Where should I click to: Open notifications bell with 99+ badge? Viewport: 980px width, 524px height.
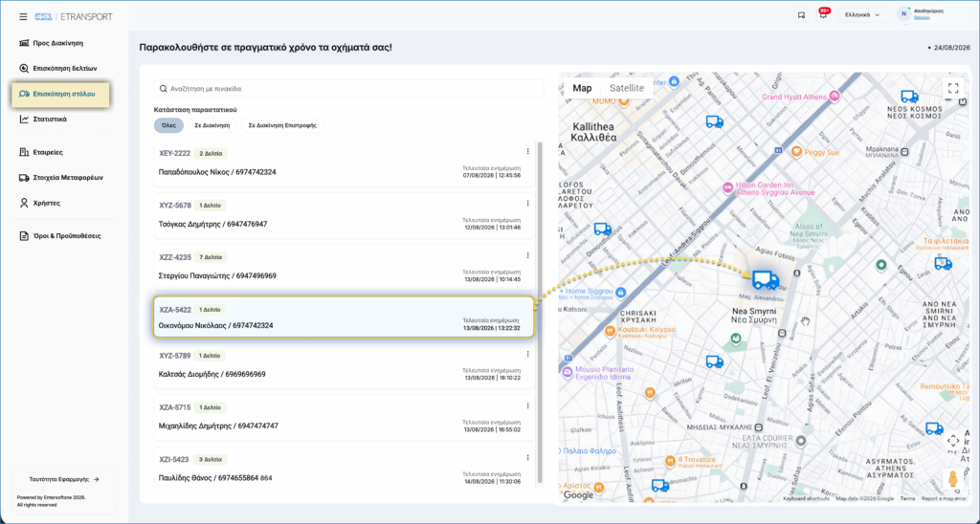coord(823,14)
